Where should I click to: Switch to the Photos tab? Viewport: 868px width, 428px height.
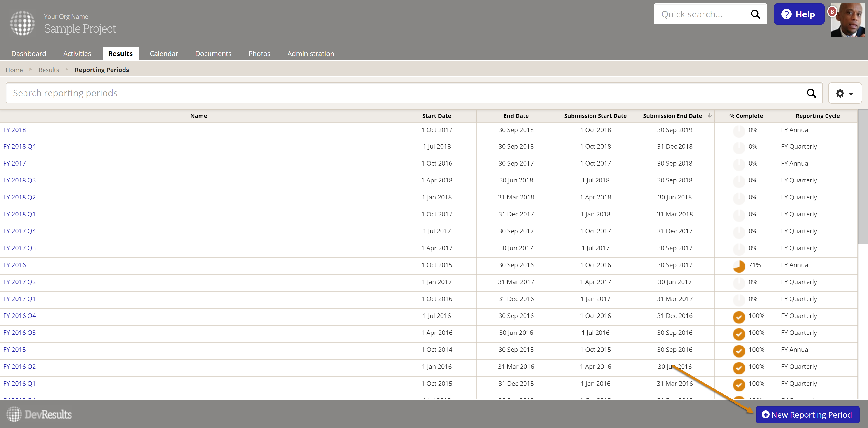(x=259, y=54)
